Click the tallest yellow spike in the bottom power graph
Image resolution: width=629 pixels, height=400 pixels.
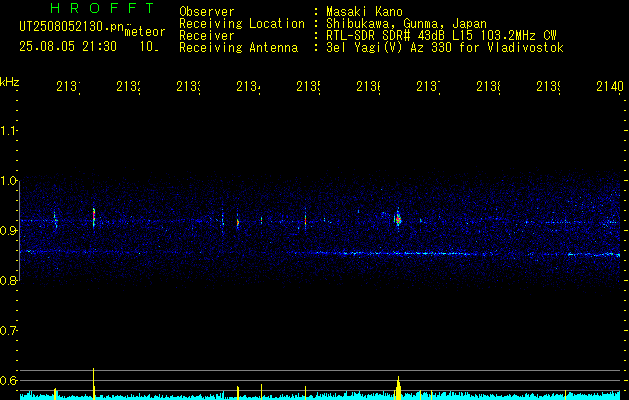tap(93, 383)
